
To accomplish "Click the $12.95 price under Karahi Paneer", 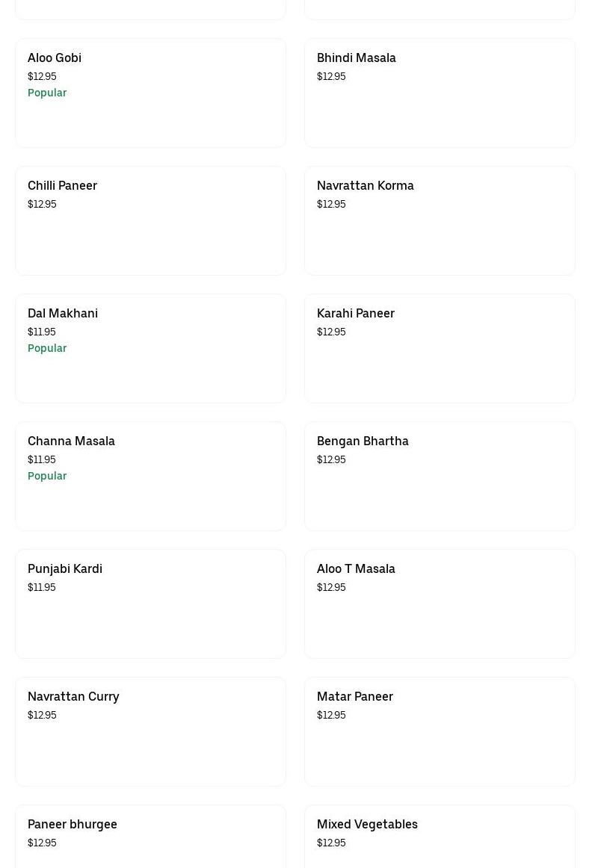I will [331, 332].
